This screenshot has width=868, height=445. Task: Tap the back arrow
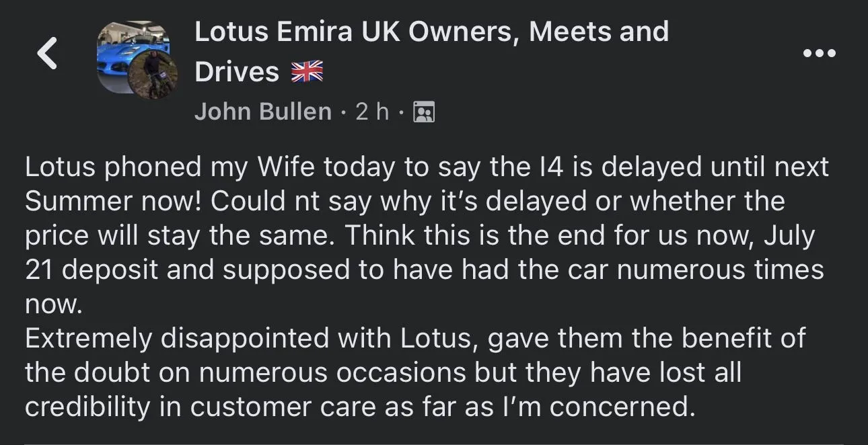tap(47, 53)
